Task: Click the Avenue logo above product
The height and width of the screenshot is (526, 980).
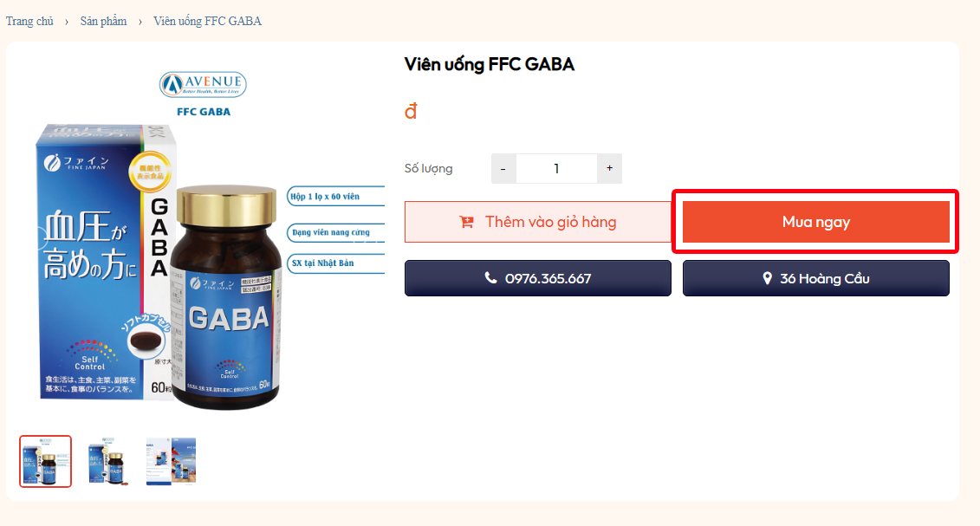Action: 203,84
